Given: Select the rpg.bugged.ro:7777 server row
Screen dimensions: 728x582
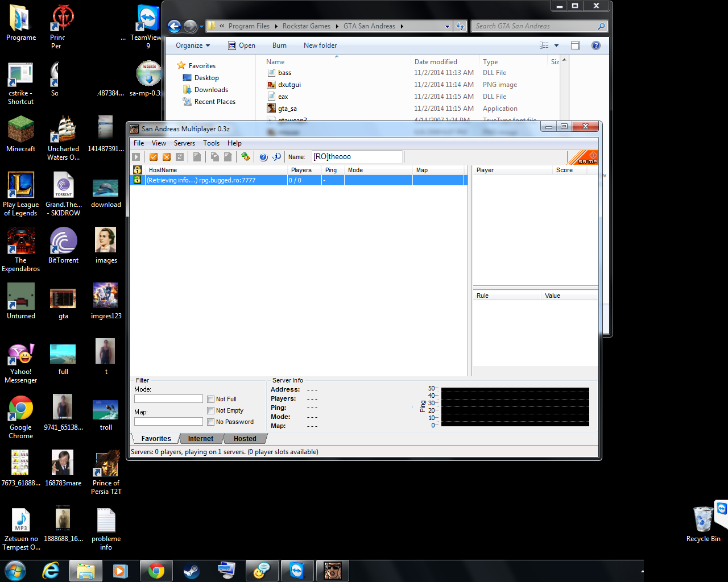Looking at the screenshot, I should [x=216, y=180].
